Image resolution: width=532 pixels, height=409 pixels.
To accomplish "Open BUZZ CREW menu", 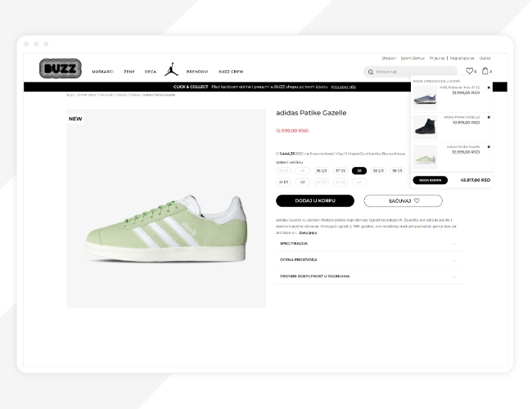I will coord(231,71).
